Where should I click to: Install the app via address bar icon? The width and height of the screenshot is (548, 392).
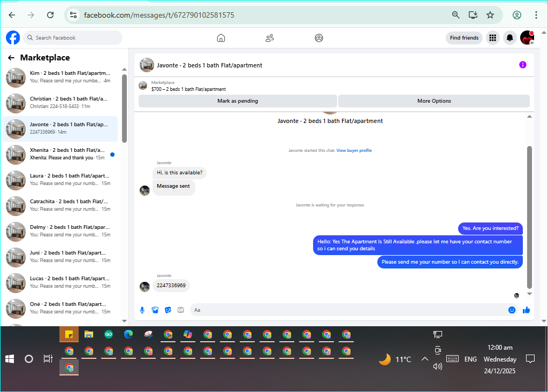[x=473, y=15]
